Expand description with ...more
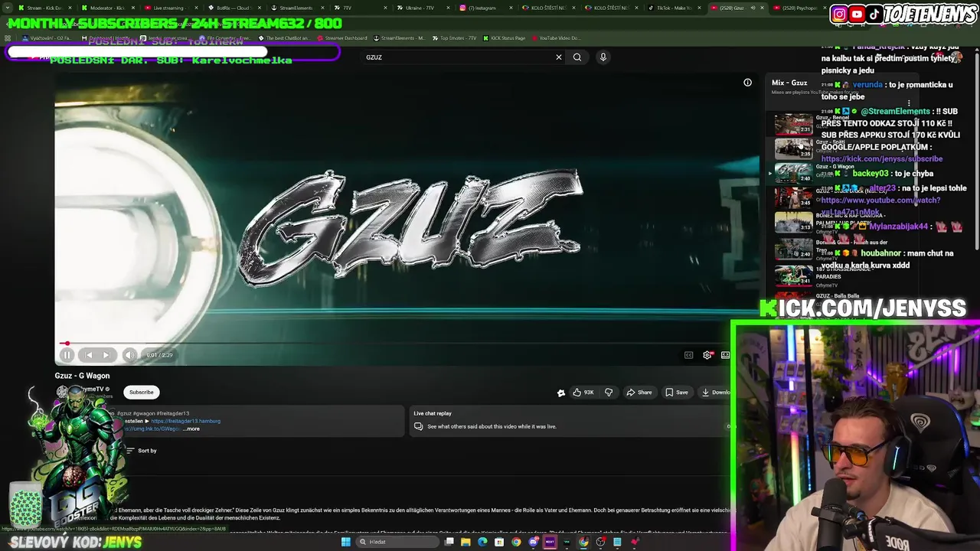 click(x=191, y=429)
